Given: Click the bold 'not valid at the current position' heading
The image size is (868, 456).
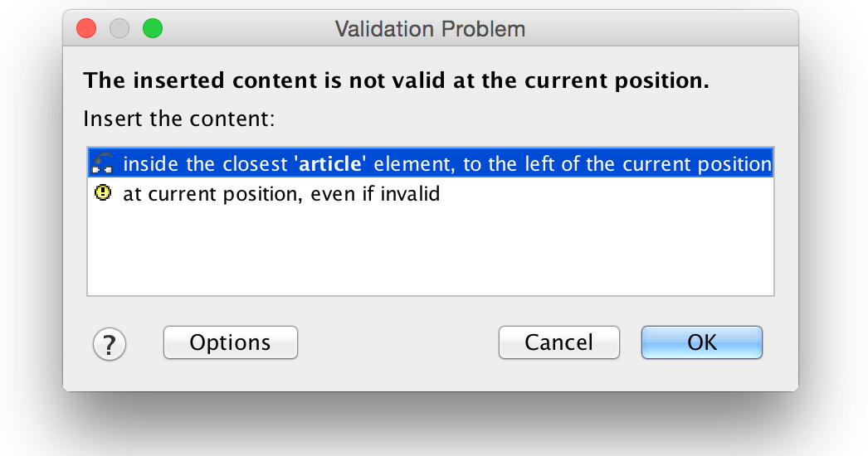Looking at the screenshot, I should click(x=396, y=81).
